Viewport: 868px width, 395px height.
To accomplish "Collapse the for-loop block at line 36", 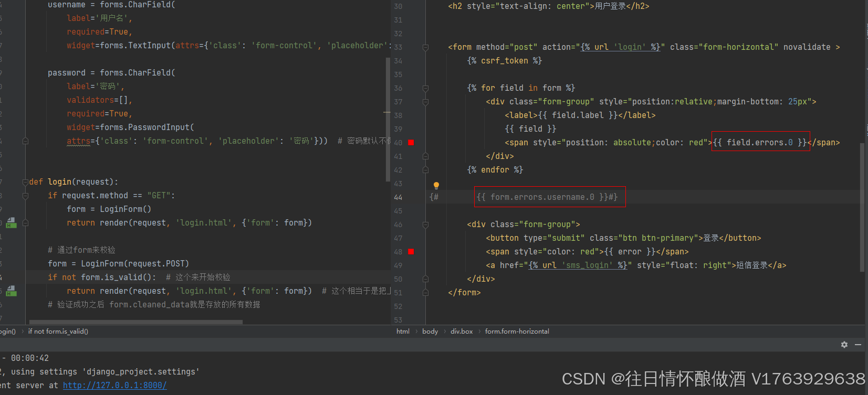I will click(x=425, y=88).
